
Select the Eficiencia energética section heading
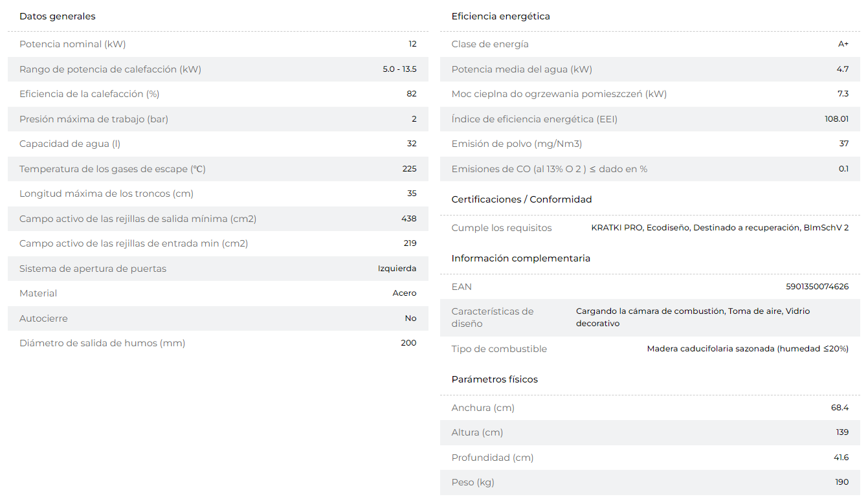tap(501, 16)
